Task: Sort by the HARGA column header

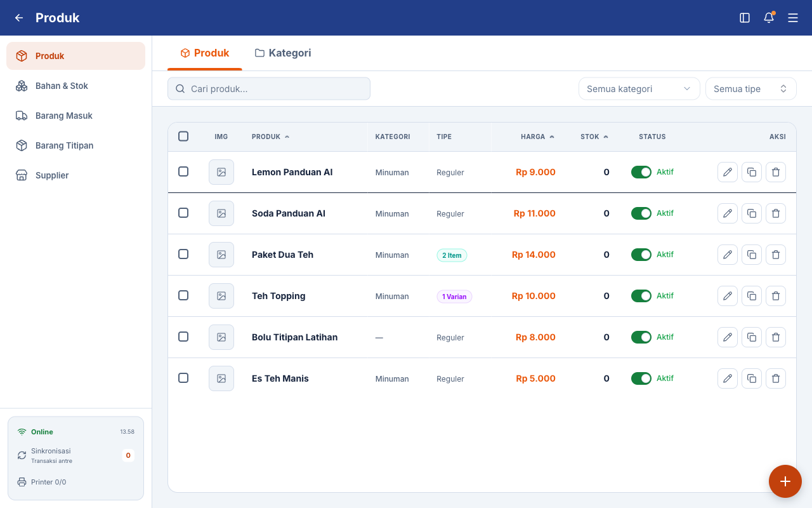Action: (537, 137)
